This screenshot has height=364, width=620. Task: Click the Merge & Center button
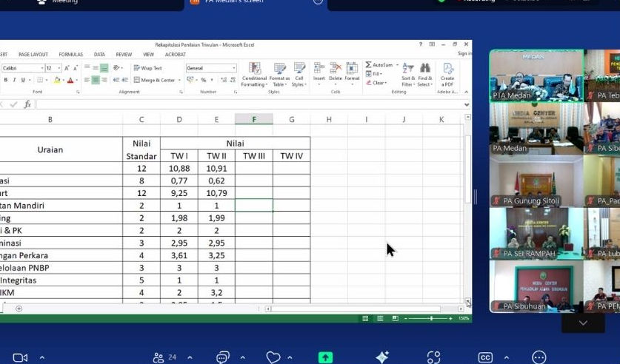[154, 80]
